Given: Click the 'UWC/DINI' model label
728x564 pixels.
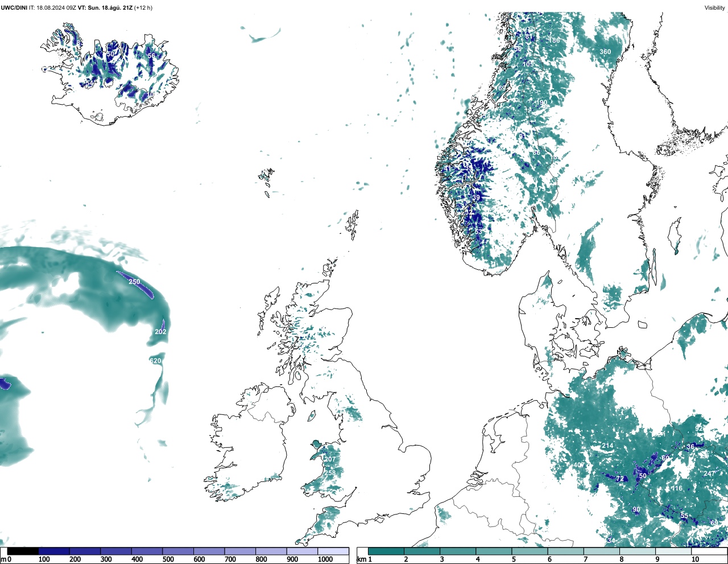Looking at the screenshot, I should point(14,8).
